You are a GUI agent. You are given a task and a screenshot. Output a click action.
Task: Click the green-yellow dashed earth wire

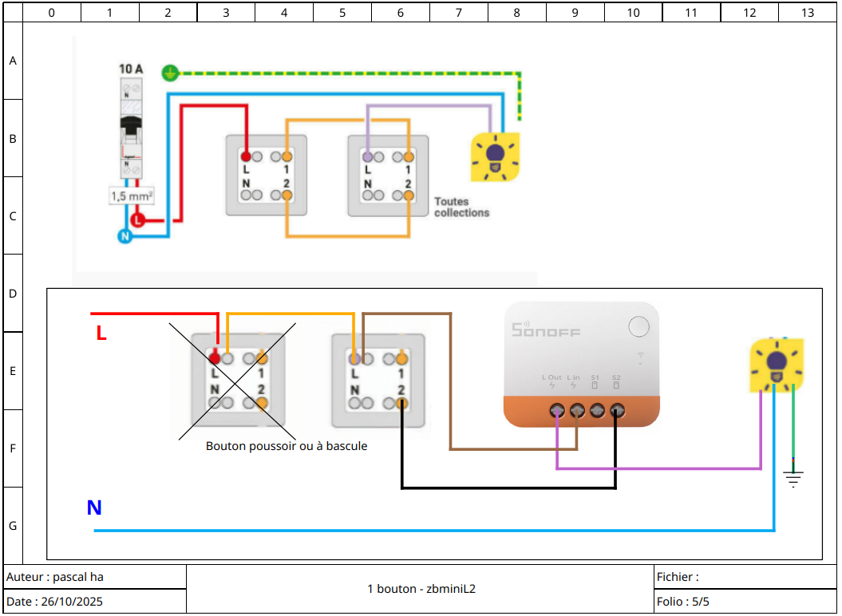[x=349, y=73]
